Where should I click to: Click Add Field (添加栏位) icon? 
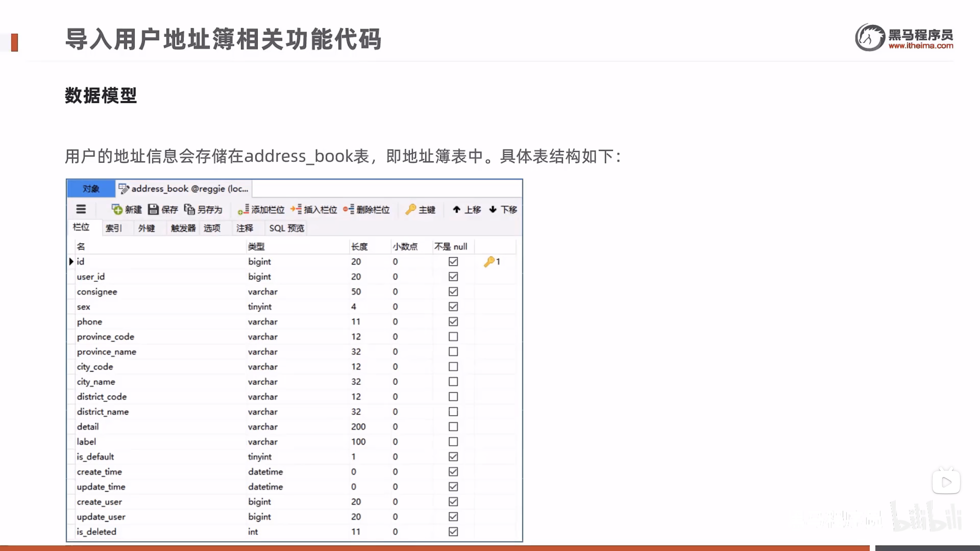[243, 209]
